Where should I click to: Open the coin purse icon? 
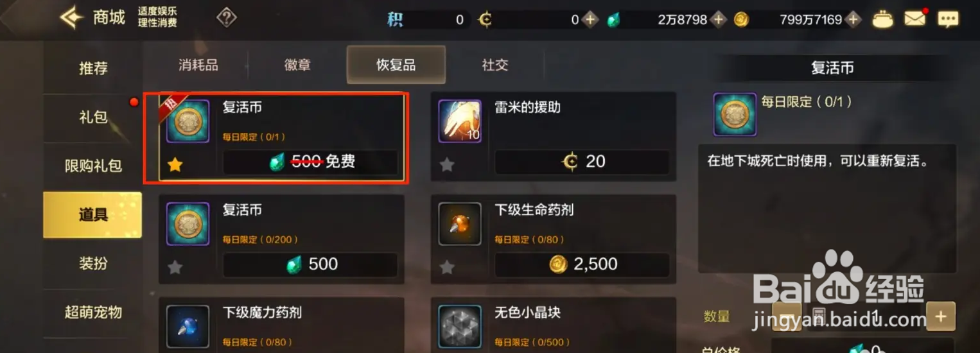(882, 19)
